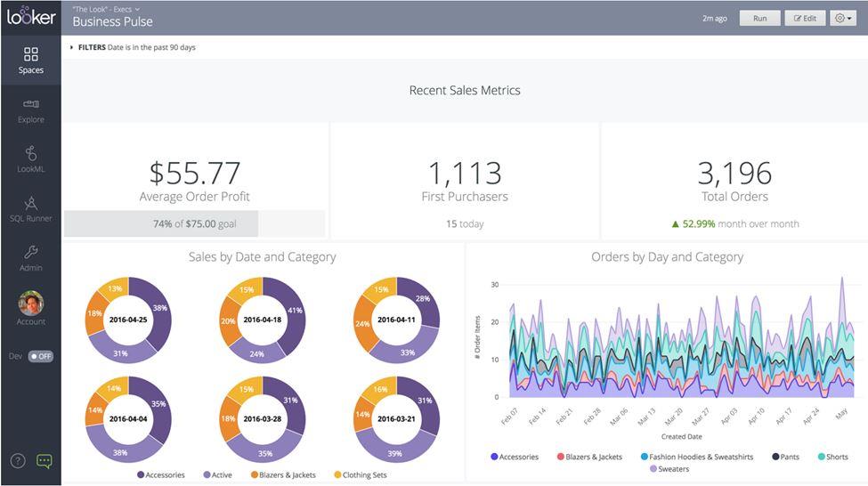The image size is (868, 486).
Task: Expand the Filters disclosure triangle
Action: coord(72,47)
